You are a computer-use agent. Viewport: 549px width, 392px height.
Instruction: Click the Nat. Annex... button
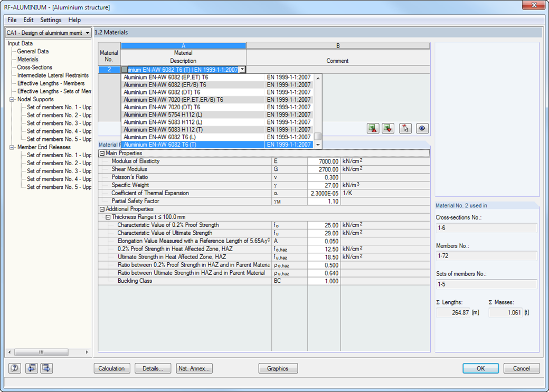coord(194,369)
